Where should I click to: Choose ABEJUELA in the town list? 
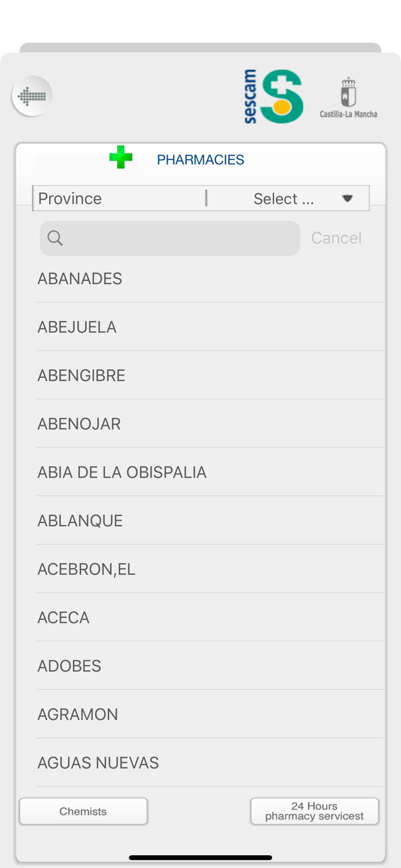click(x=77, y=327)
